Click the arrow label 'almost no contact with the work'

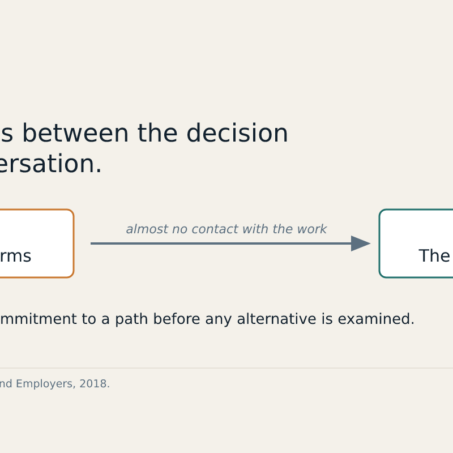pyautogui.click(x=226, y=229)
